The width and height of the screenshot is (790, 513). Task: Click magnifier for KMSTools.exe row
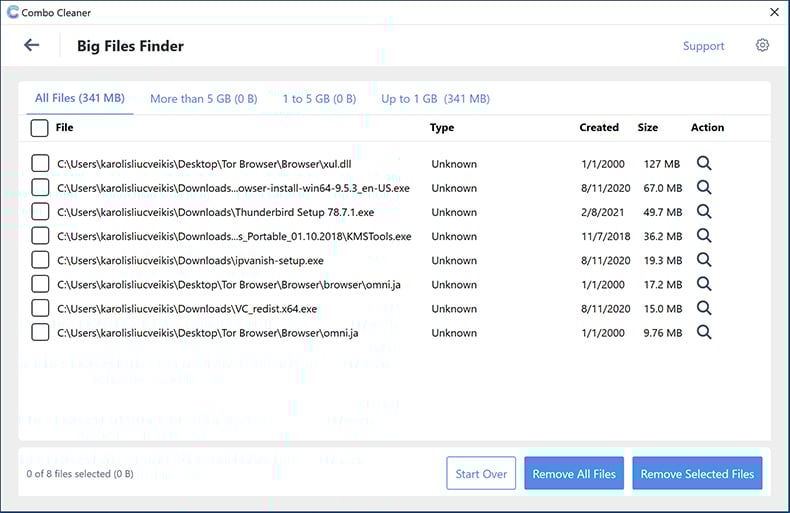pyautogui.click(x=704, y=236)
